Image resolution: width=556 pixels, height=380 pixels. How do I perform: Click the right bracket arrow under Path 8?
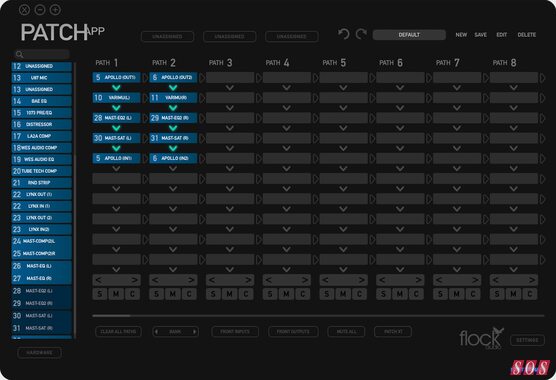532,280
